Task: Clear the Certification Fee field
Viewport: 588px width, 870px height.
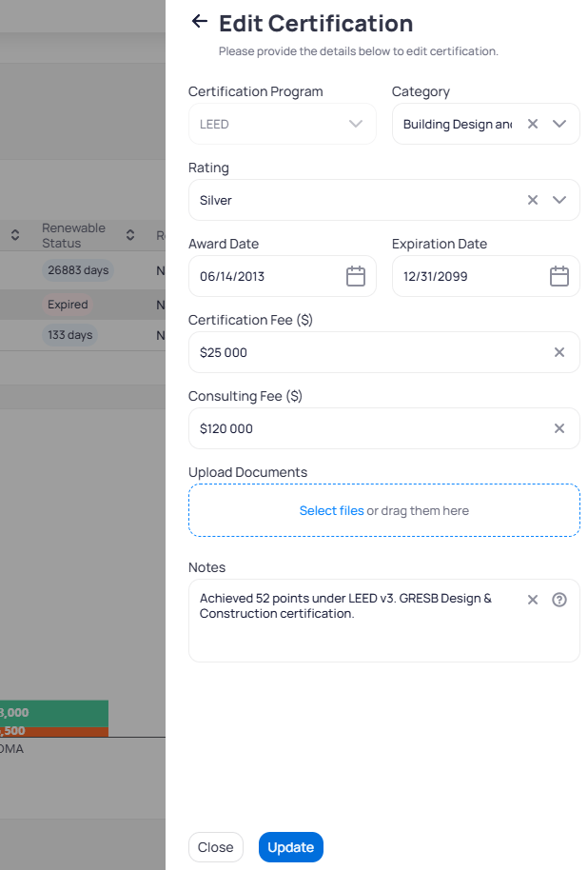Action: click(x=559, y=352)
